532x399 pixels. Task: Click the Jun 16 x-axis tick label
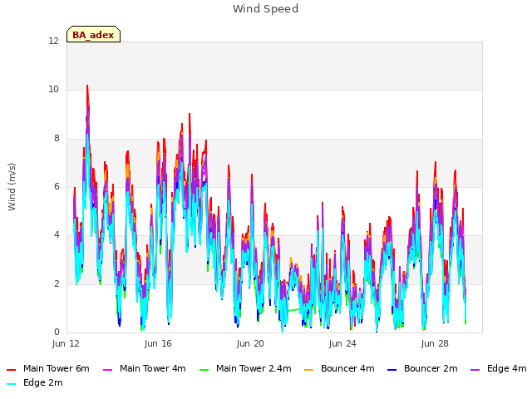[158, 343]
